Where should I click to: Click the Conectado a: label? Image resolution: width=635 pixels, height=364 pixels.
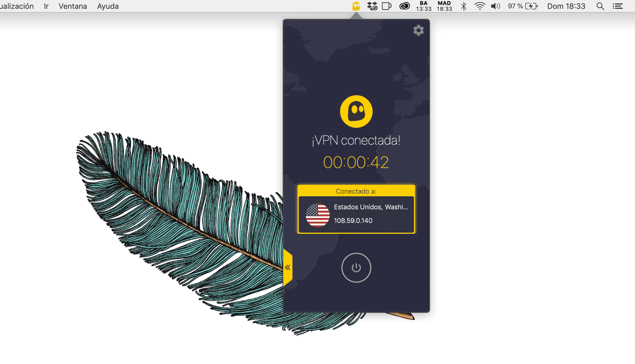click(x=356, y=191)
